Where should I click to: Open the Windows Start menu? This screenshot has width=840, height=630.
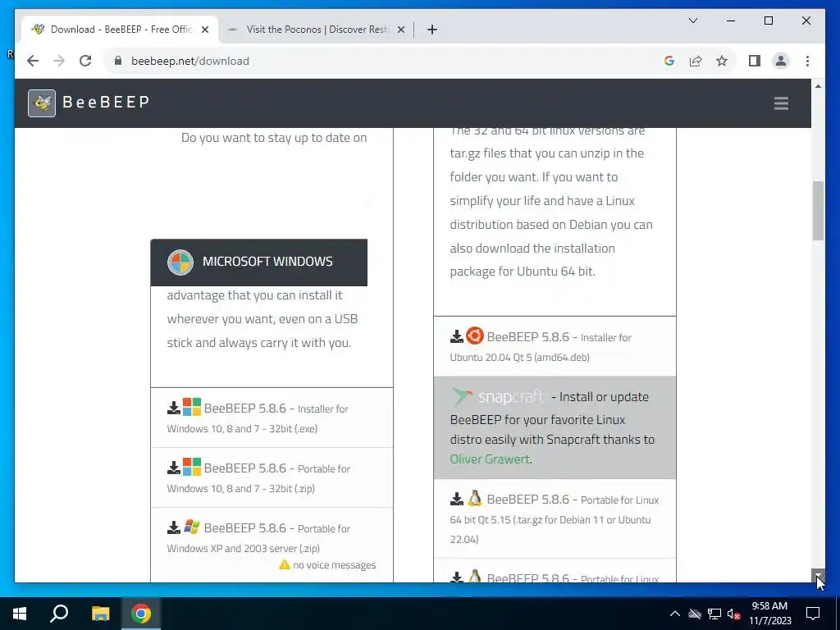tap(20, 614)
